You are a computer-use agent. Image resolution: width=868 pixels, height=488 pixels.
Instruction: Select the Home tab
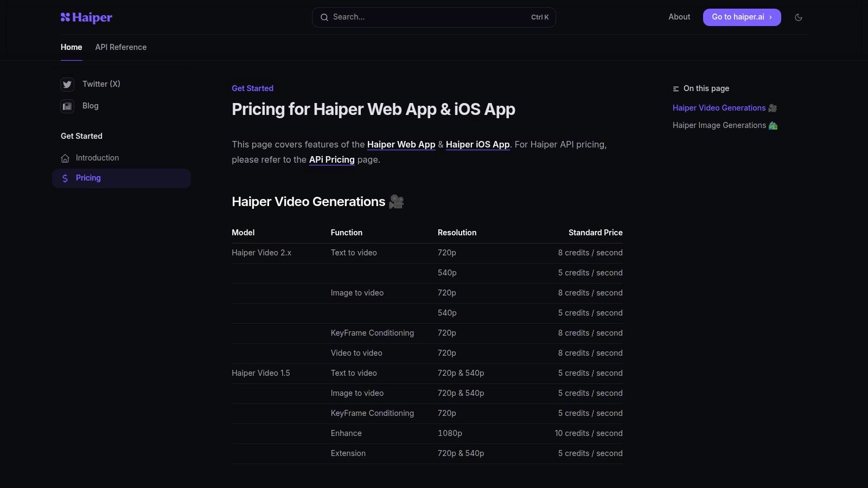tap(71, 47)
